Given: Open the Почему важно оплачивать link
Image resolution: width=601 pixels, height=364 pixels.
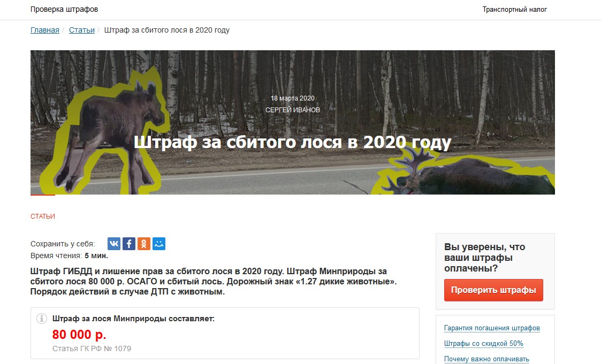Looking at the screenshot, I should coord(486,359).
